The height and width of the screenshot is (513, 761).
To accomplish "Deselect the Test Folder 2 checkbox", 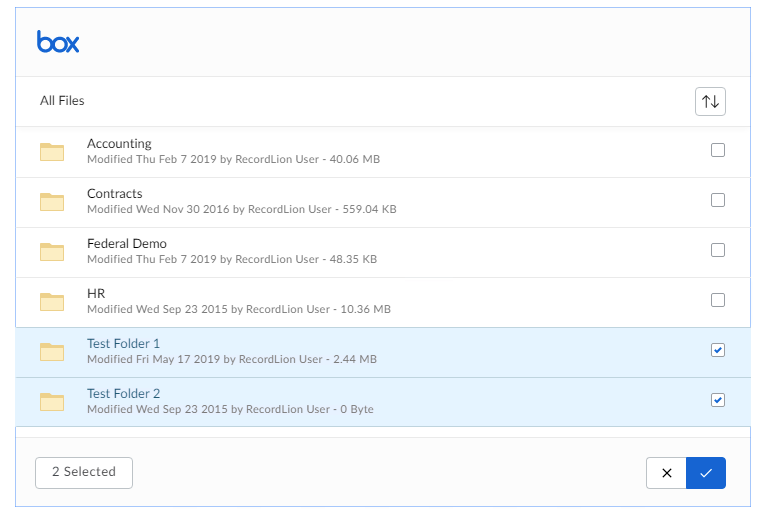I will [717, 400].
